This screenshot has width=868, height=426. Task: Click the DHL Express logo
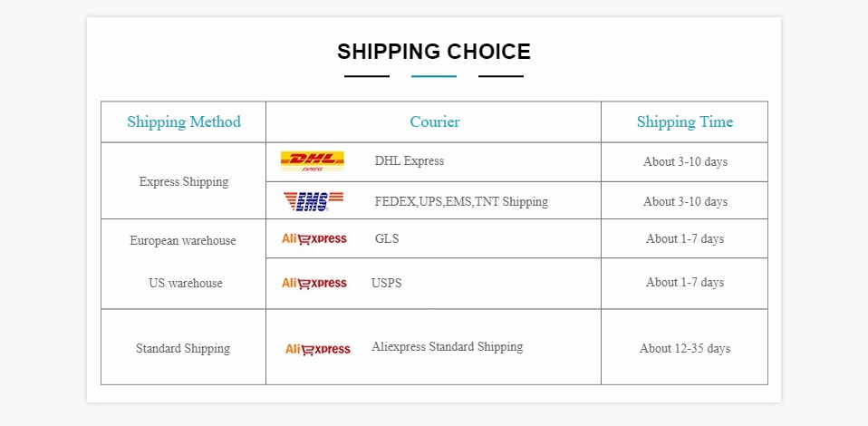click(312, 161)
